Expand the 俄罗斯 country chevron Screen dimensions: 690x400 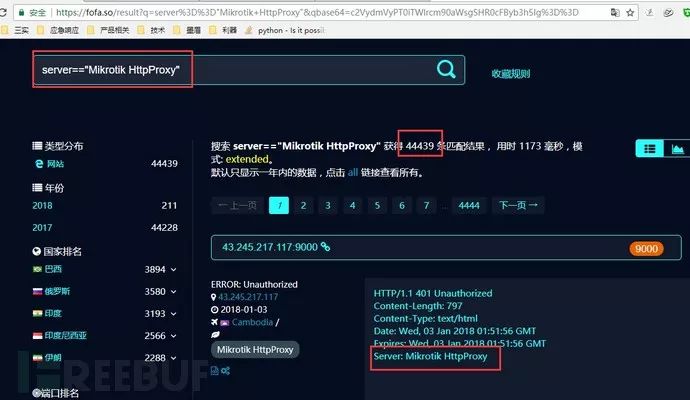pos(173,291)
